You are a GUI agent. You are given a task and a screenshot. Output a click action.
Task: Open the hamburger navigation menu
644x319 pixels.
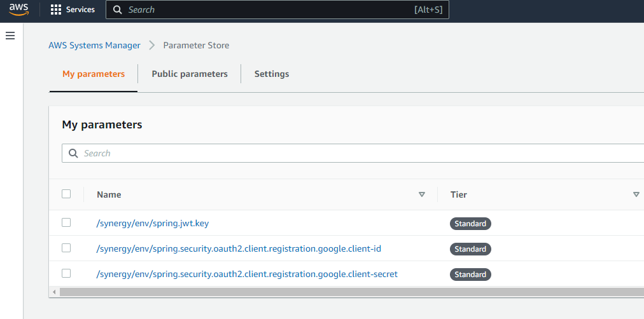tap(10, 36)
